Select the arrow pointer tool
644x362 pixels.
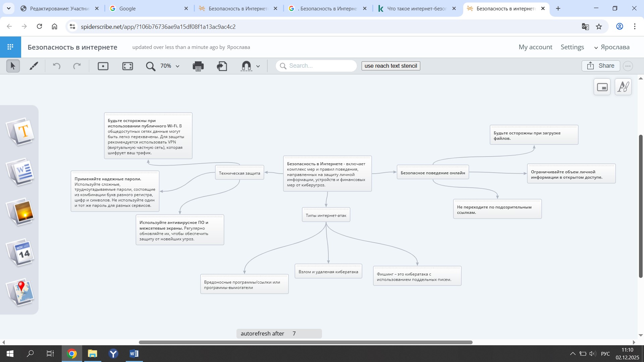pyautogui.click(x=13, y=66)
